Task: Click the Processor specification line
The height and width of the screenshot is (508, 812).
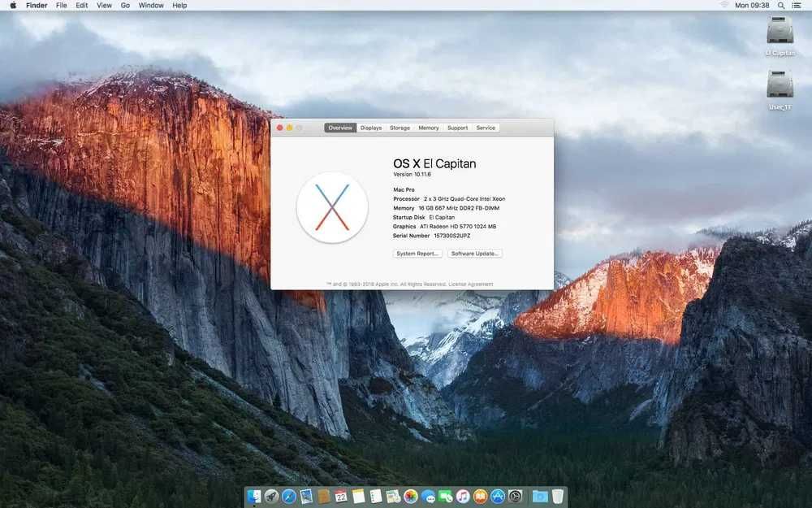Action: (x=449, y=198)
